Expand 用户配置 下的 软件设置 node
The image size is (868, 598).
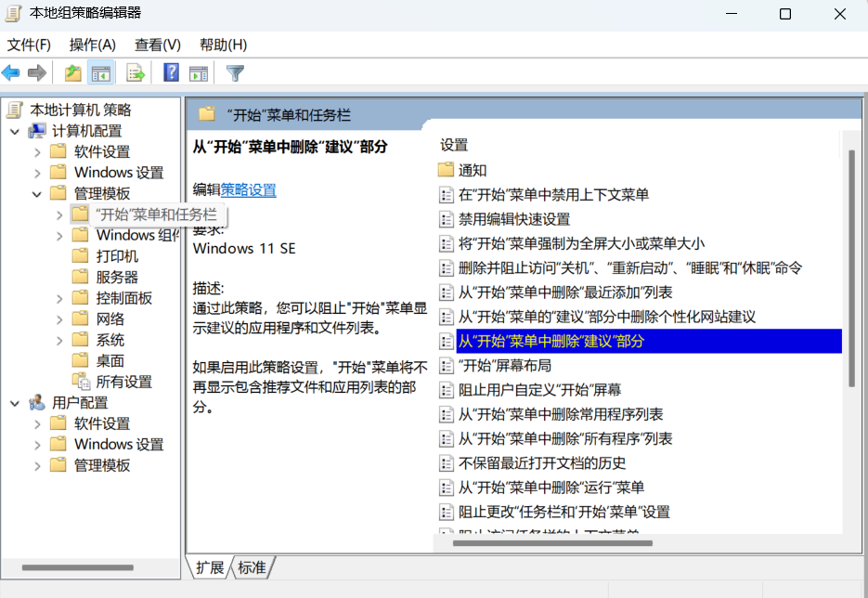click(37, 423)
